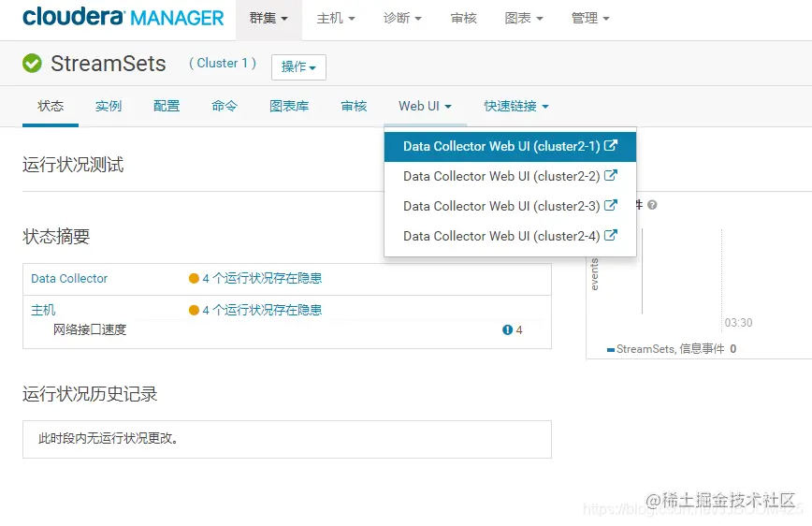This screenshot has height=526, width=812.
Task: Click the StreamSets, 信息事件 legend label
Action: [670, 349]
